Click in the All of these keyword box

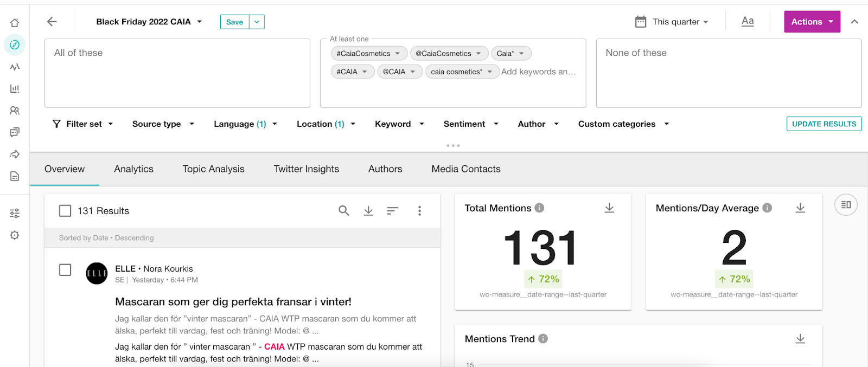coord(177,73)
